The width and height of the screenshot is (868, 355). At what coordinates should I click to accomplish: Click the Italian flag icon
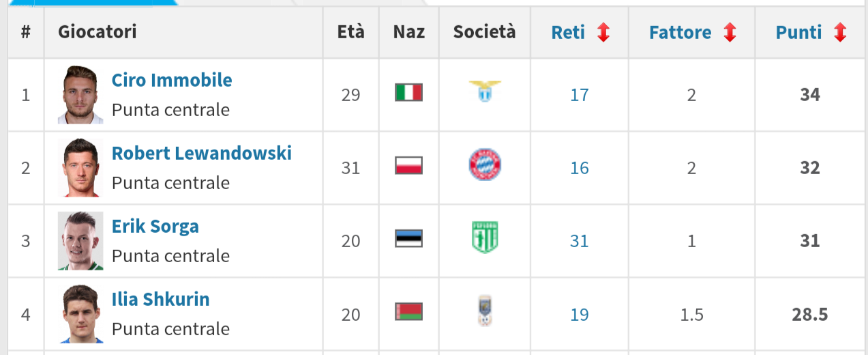408,92
